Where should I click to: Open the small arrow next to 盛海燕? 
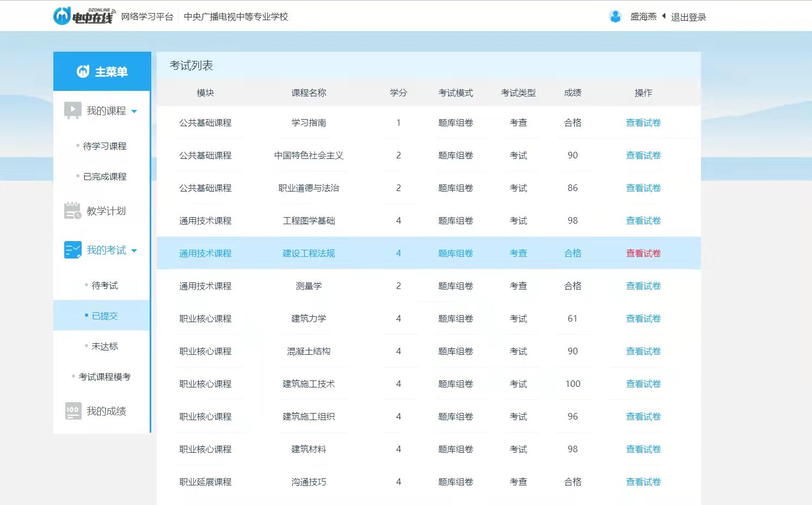coord(664,16)
